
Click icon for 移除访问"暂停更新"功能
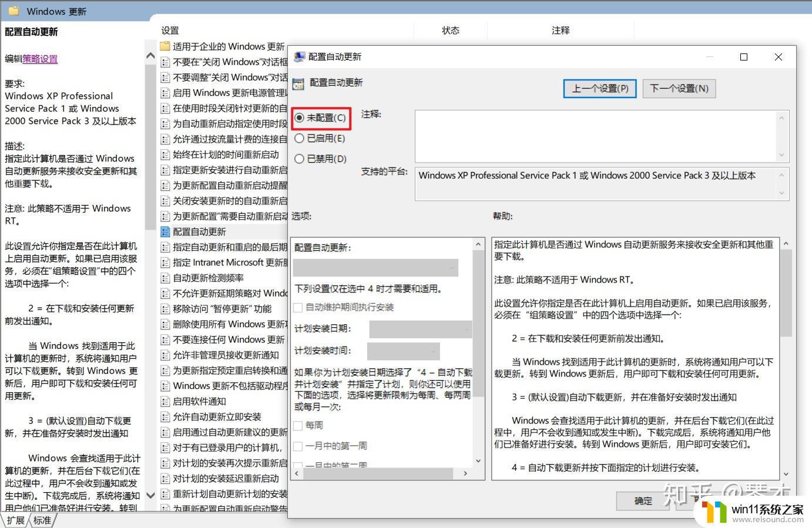tap(165, 309)
